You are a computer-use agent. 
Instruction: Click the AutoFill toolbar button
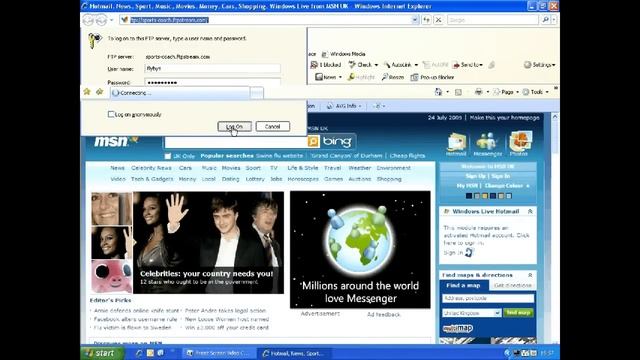[436, 65]
